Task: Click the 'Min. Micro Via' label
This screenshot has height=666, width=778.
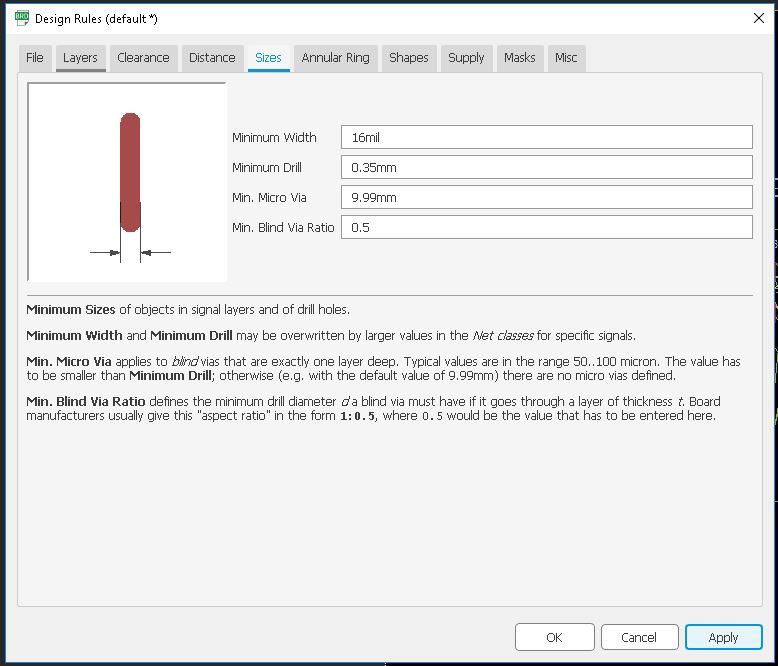Action: (269, 198)
